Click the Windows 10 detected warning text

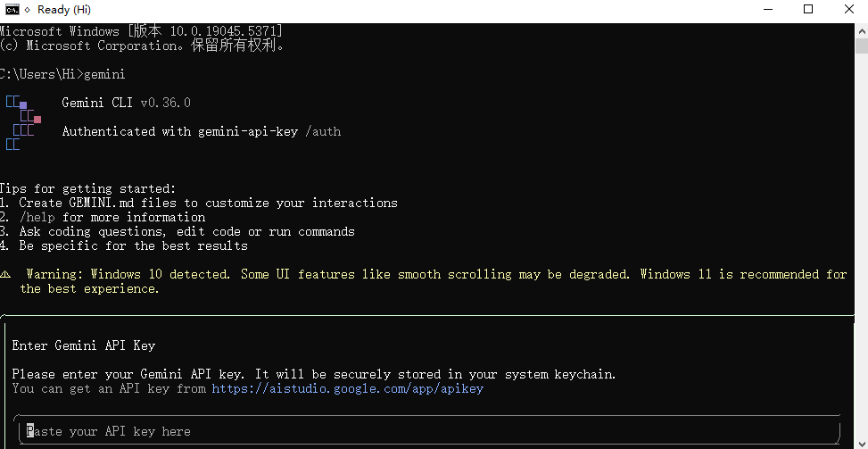[434, 281]
